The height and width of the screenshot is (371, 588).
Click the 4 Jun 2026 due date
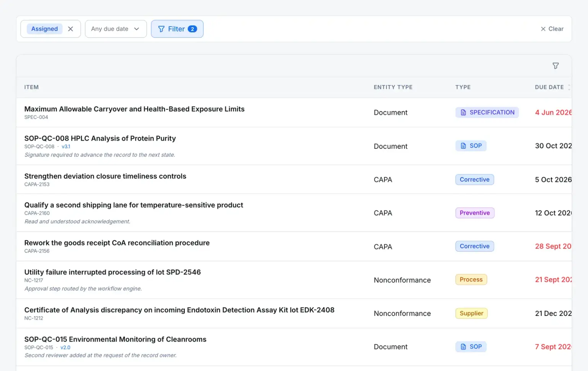click(x=553, y=112)
